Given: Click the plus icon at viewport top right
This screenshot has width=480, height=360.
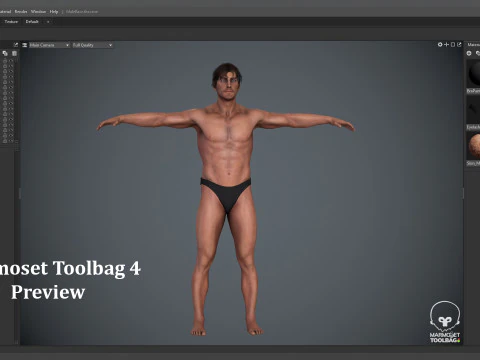Looking at the screenshot, I should [446, 44].
